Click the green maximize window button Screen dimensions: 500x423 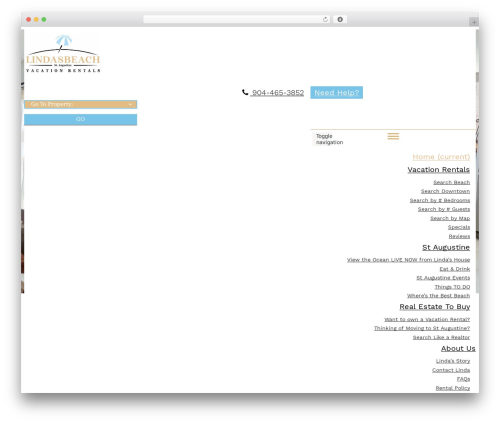click(44, 19)
